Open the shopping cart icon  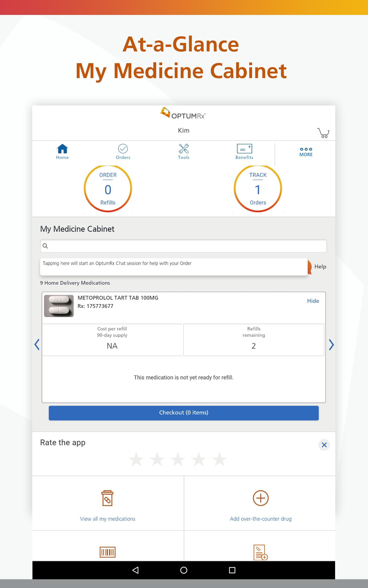click(323, 133)
